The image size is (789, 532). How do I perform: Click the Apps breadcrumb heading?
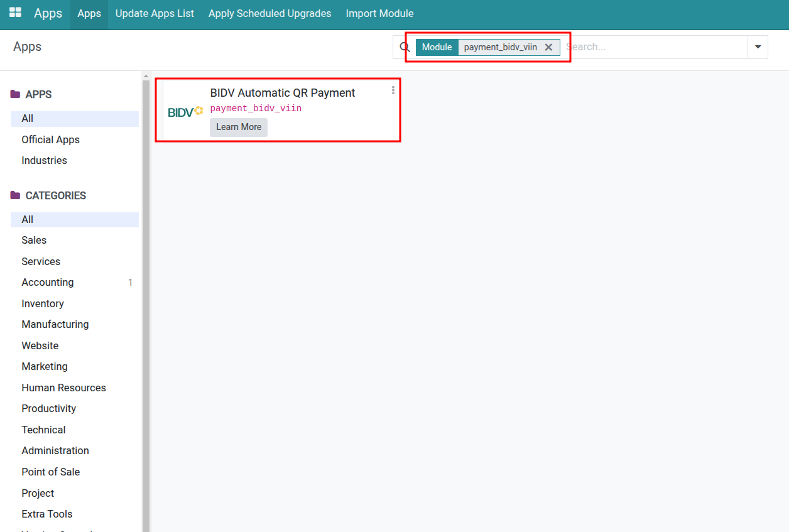(27, 47)
